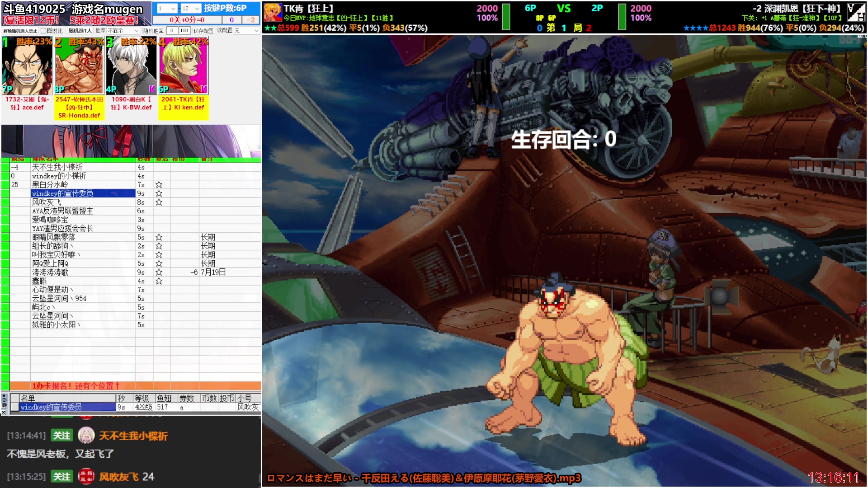868x488 pixels.
Task: Click the TK肯 fighter icon in the top bar
Action: 273,12
